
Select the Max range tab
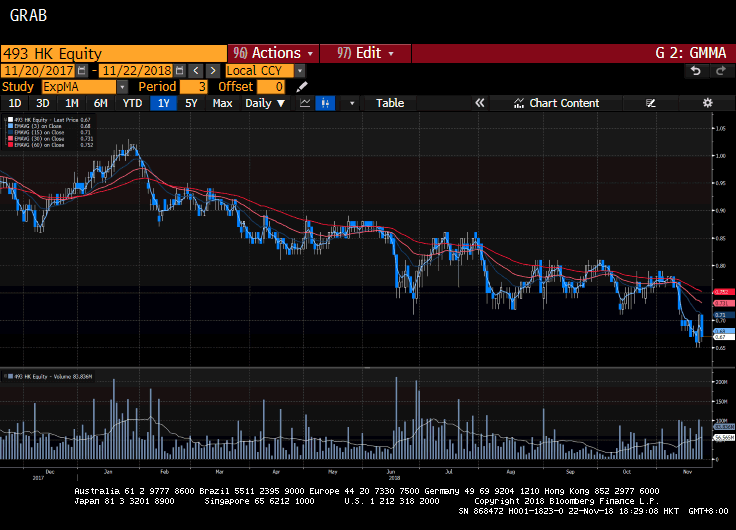[x=222, y=103]
